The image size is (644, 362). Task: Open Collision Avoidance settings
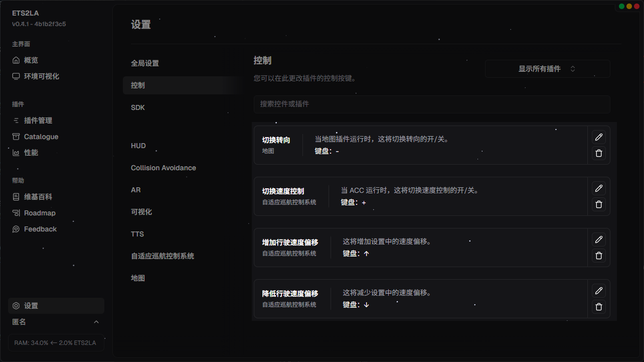pos(164,168)
